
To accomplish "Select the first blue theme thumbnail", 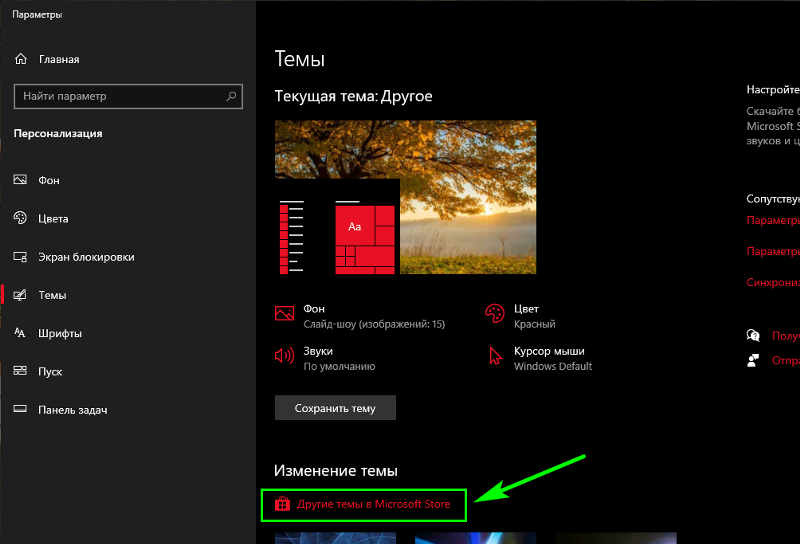I will click(x=335, y=538).
